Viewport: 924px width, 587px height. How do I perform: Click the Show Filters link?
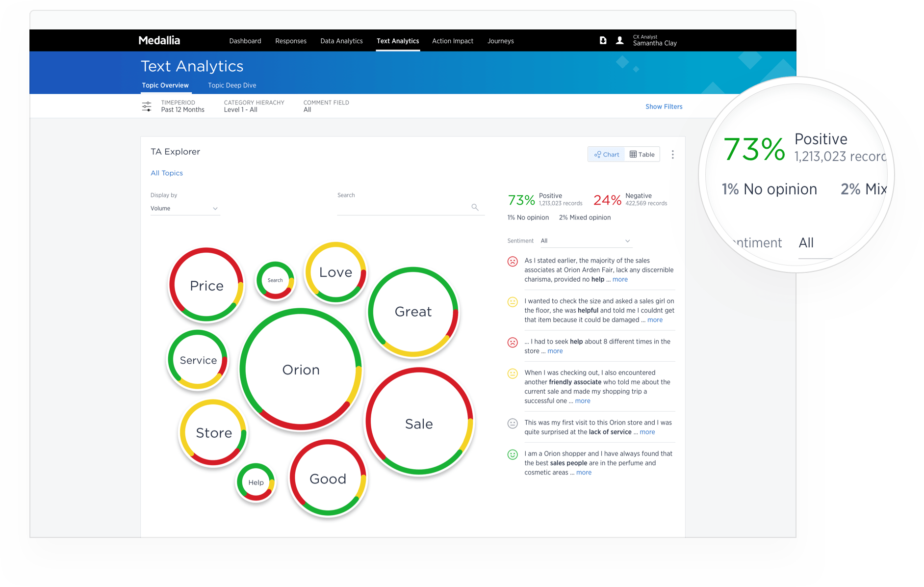coord(664,106)
